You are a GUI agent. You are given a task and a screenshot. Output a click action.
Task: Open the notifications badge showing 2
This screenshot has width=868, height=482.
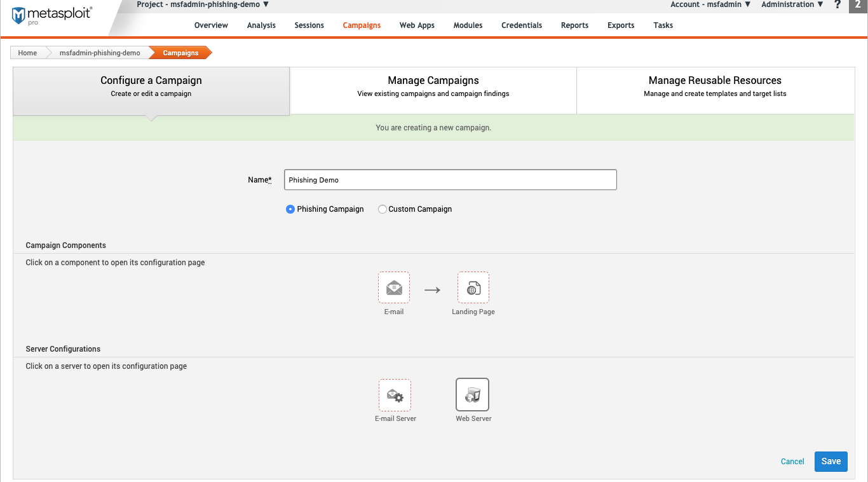coord(858,4)
